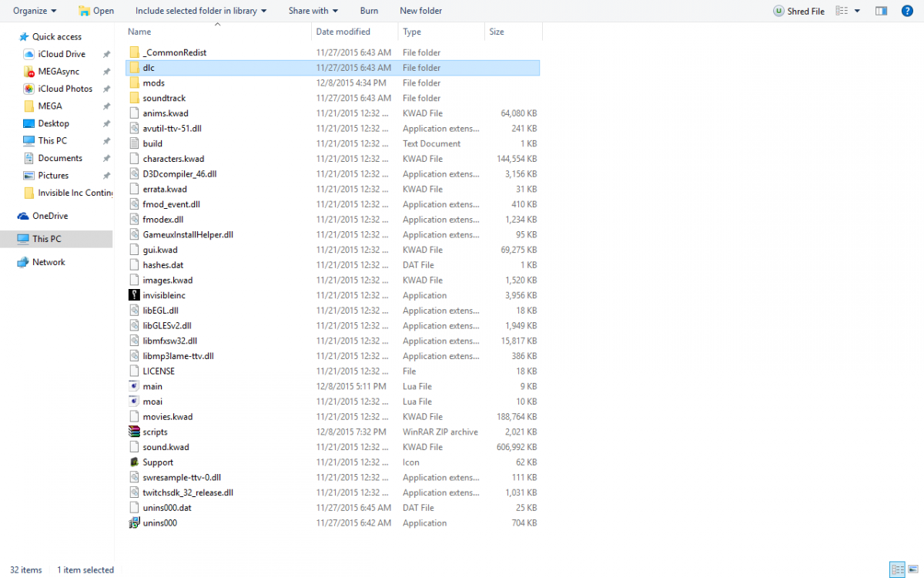The width and height of the screenshot is (924, 578).
Task: Switch to details view in status bar
Action: coord(897,570)
